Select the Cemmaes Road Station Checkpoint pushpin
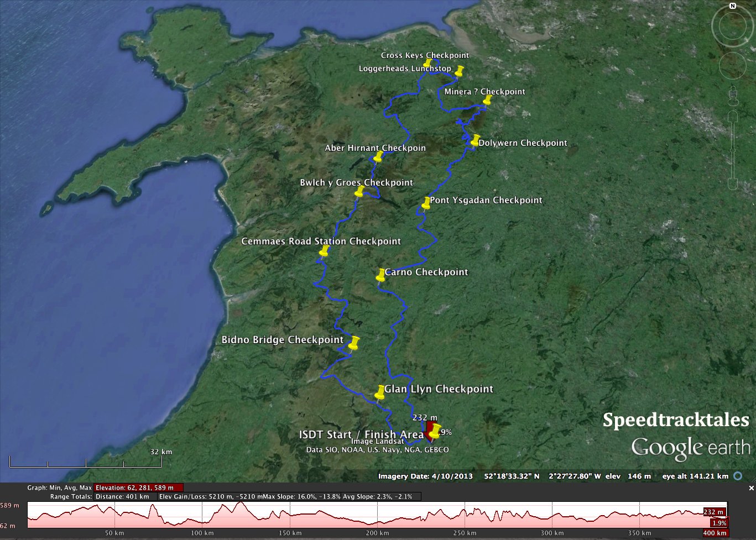Image resolution: width=756 pixels, height=540 pixels. click(325, 251)
